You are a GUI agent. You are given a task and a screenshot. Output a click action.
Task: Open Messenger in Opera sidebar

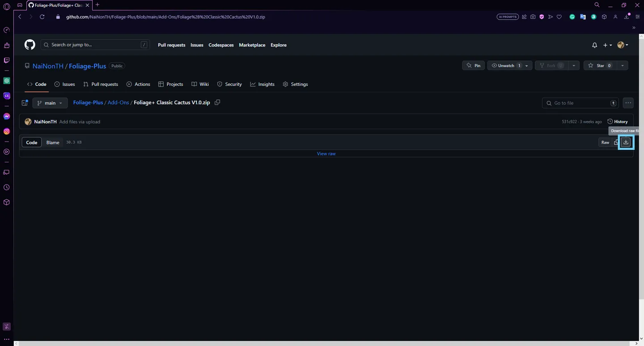click(x=7, y=116)
